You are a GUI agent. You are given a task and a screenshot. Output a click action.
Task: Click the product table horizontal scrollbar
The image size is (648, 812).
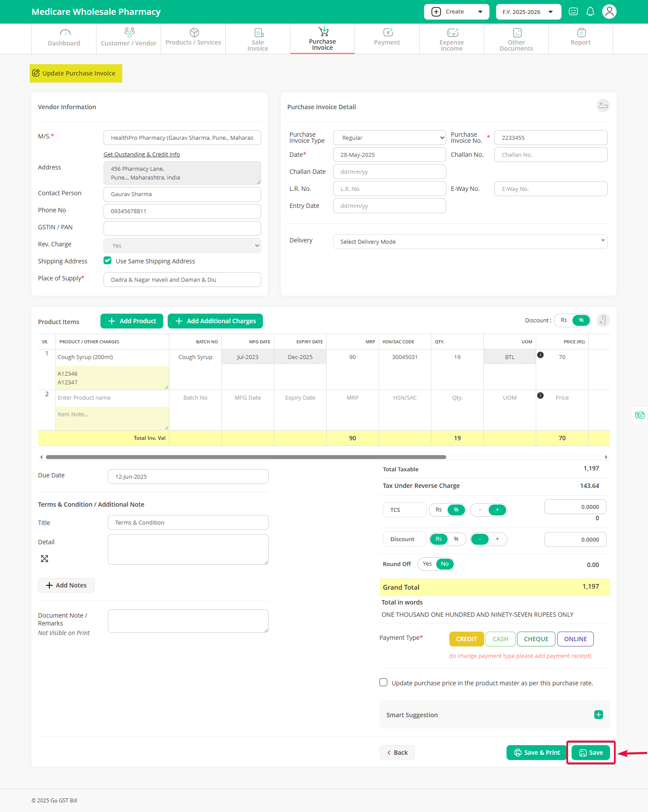click(246, 457)
